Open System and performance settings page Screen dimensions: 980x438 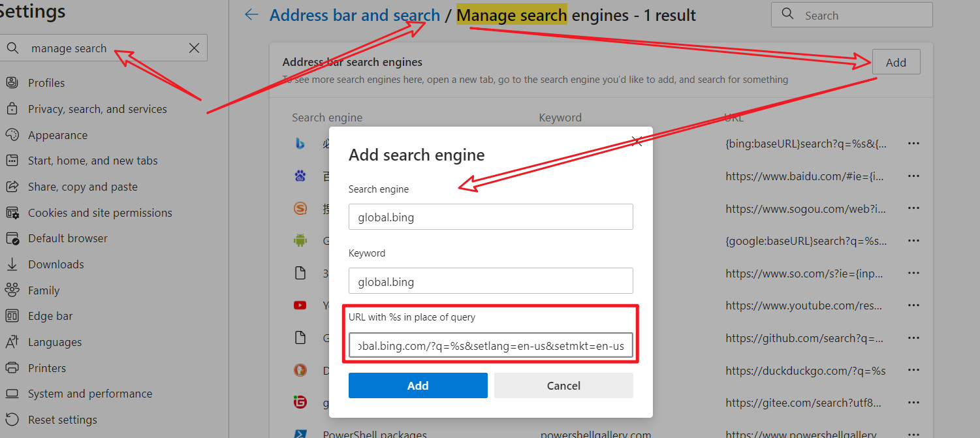pos(90,394)
